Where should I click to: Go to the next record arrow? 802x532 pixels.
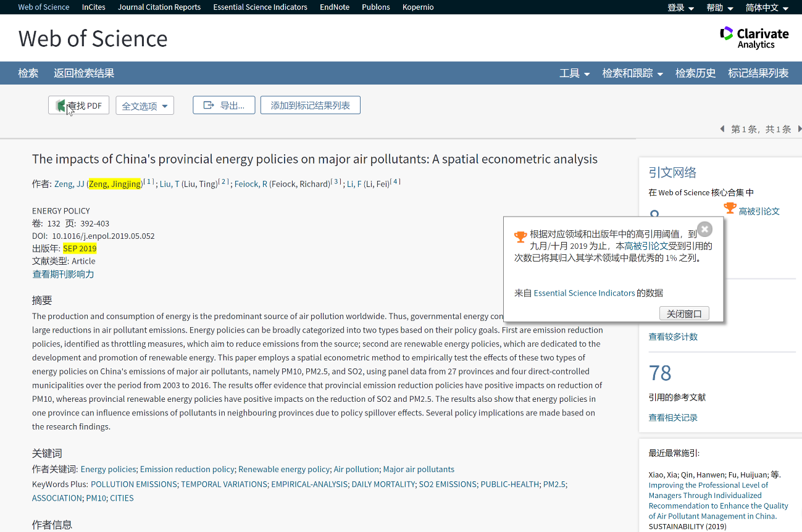coord(799,129)
